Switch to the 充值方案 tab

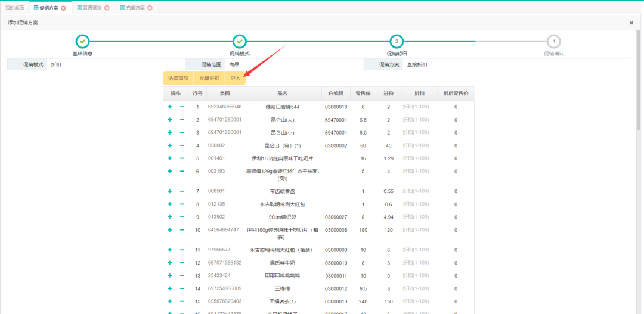tap(131, 8)
